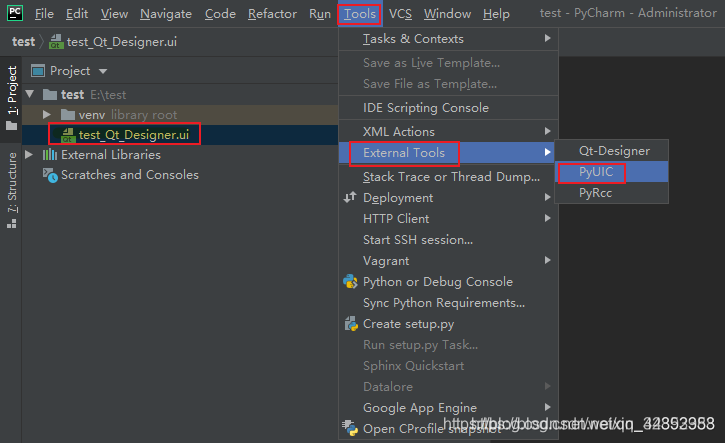This screenshot has width=725, height=443.
Task: Select the venv library root row
Action: (x=180, y=114)
